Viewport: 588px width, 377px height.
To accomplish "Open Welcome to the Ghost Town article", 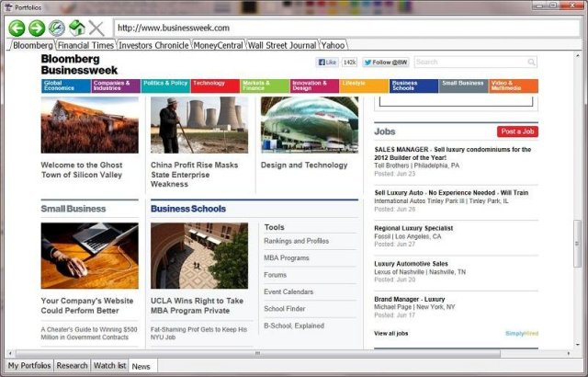I will click(82, 170).
